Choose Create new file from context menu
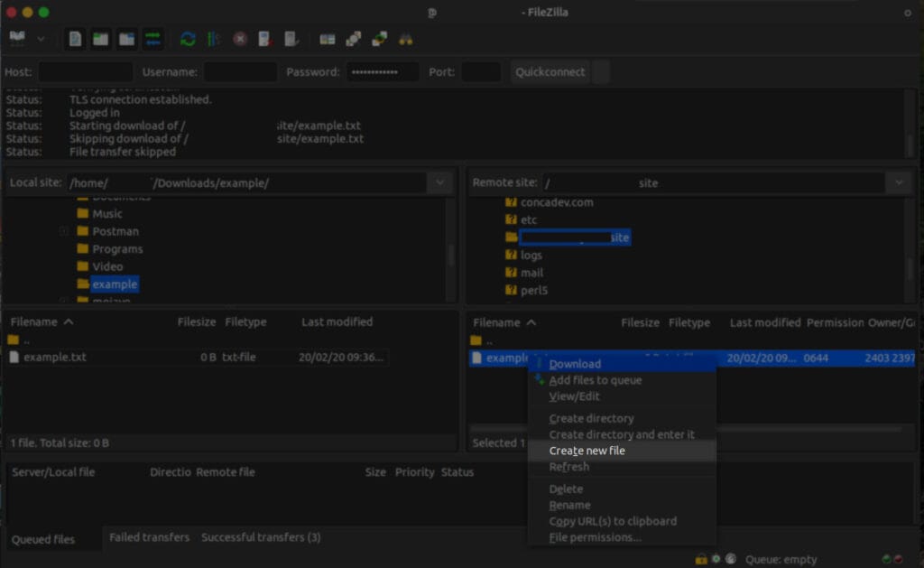Screen dimensions: 924x568 pos(587,450)
